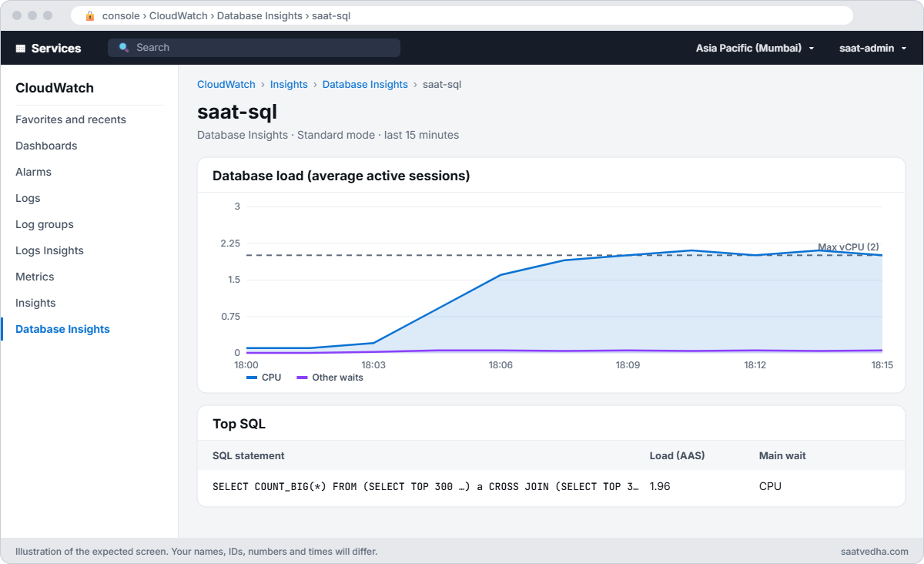Image resolution: width=924 pixels, height=564 pixels.
Task: Click the CloudWatch breadcrumb link
Action: click(x=226, y=85)
